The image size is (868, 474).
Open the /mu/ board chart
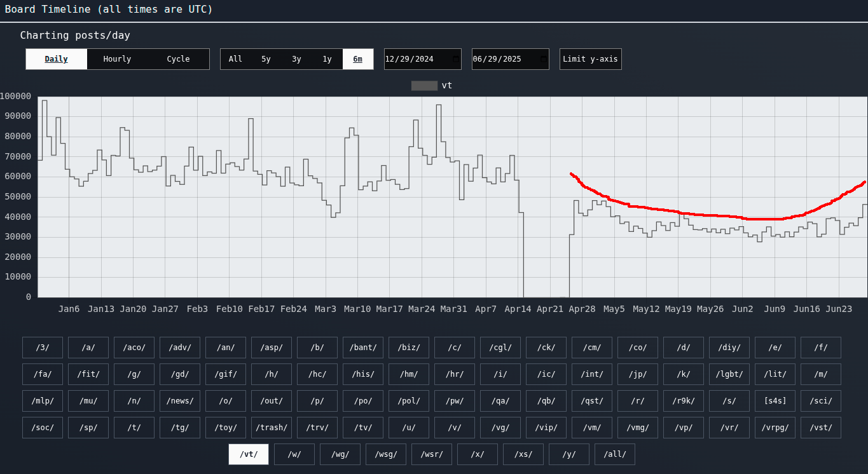click(x=88, y=401)
